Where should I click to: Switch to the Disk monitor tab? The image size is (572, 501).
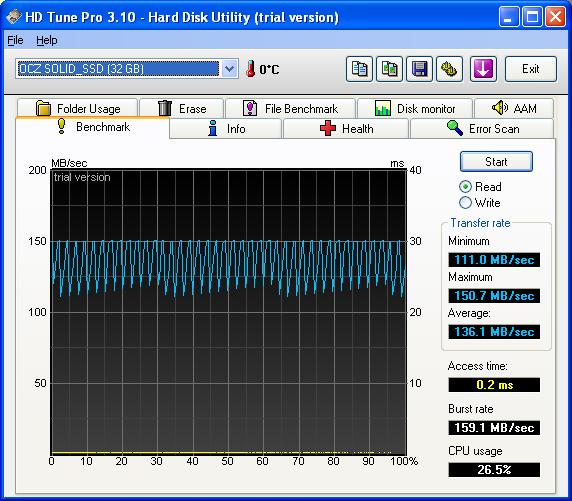tap(415, 109)
